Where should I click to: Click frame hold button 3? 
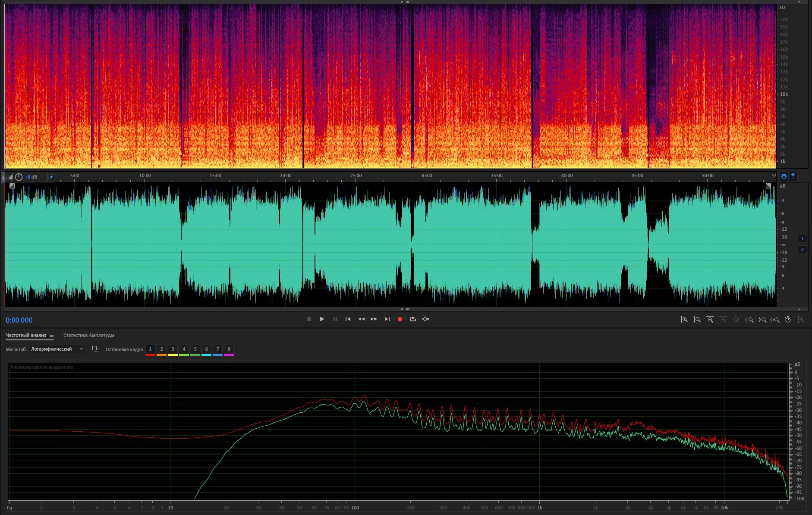click(x=173, y=349)
